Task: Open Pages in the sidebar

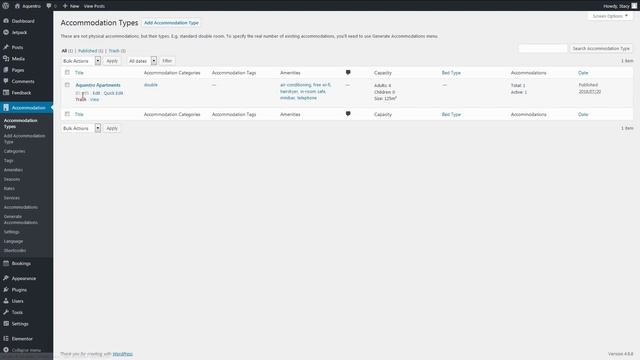Action: click(x=18, y=70)
